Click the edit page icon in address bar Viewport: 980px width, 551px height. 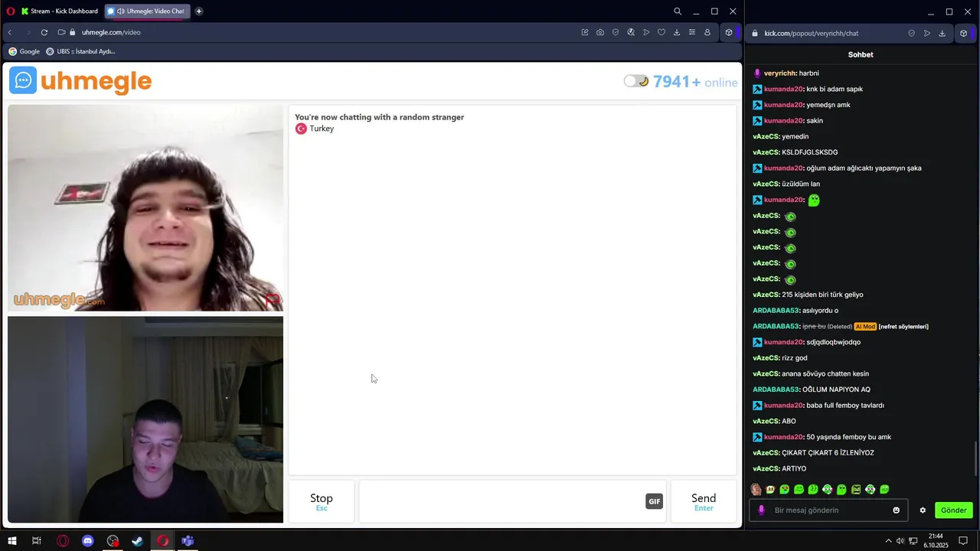(585, 32)
